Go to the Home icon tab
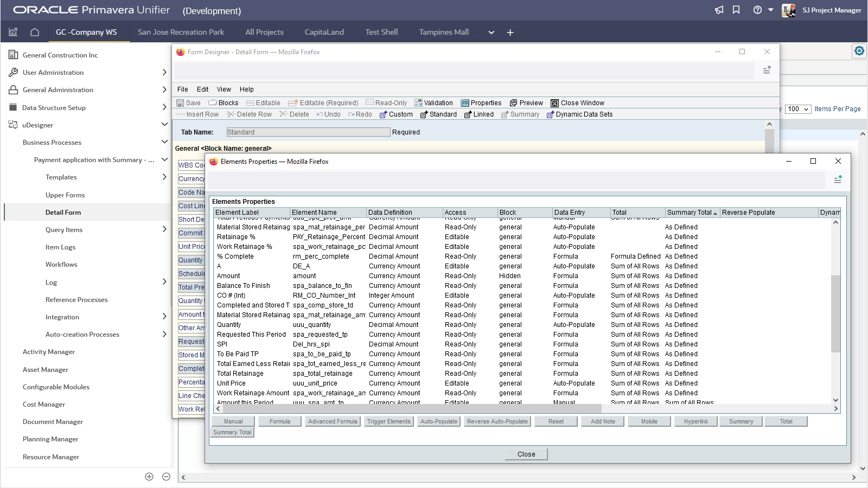This screenshot has height=488, width=868. 35,32
